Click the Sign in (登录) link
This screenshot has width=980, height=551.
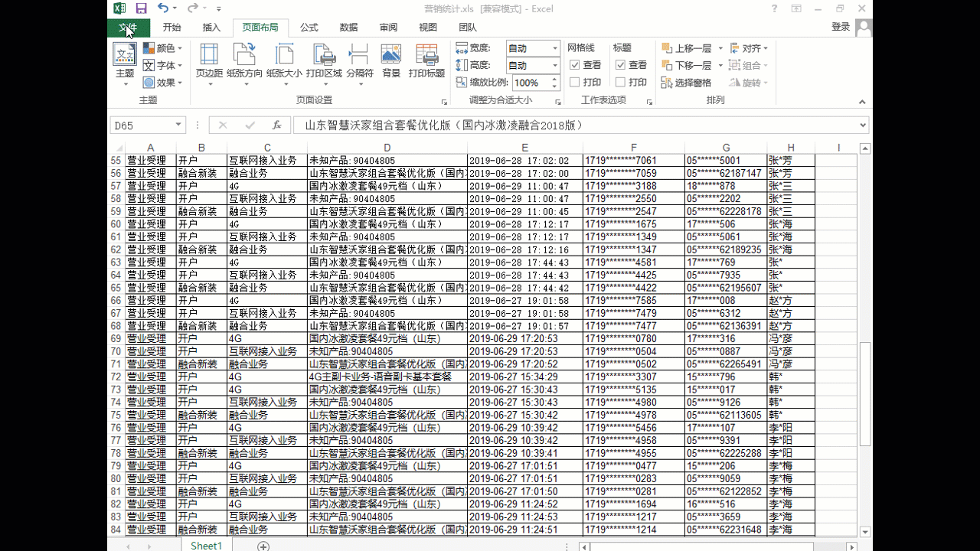[x=841, y=27]
